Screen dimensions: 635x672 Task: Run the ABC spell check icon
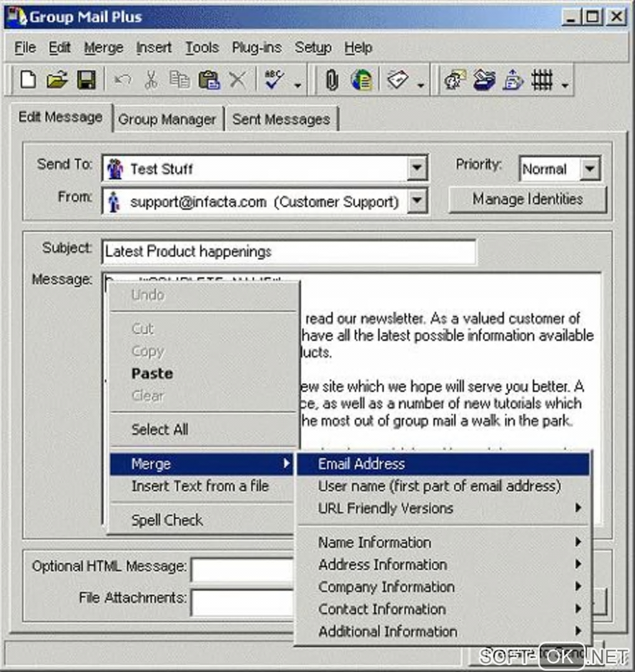pos(273,79)
